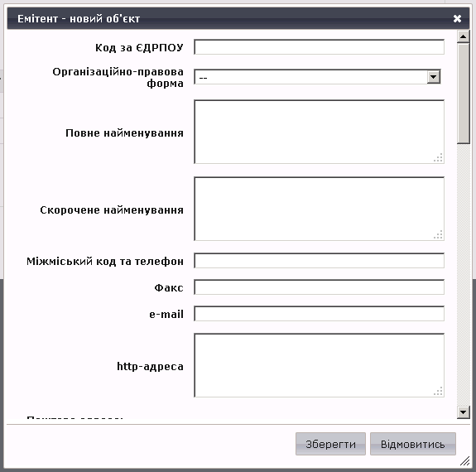Click the dialog resize grip corner icon
Image resolution: width=476 pixels, height=472 pixels.
[x=464, y=460]
